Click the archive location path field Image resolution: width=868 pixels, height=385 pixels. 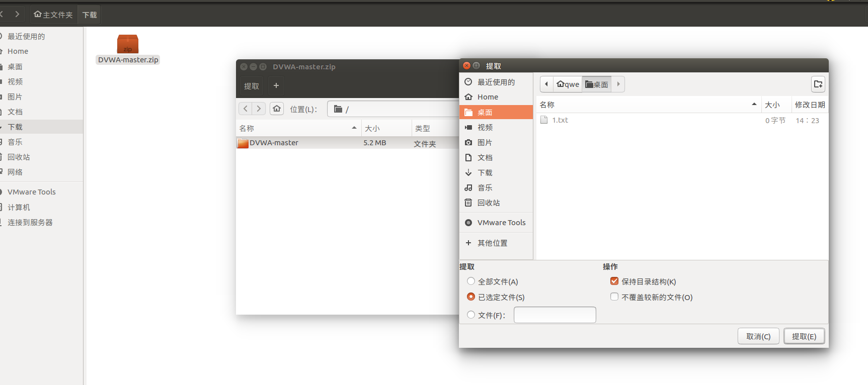coord(393,109)
